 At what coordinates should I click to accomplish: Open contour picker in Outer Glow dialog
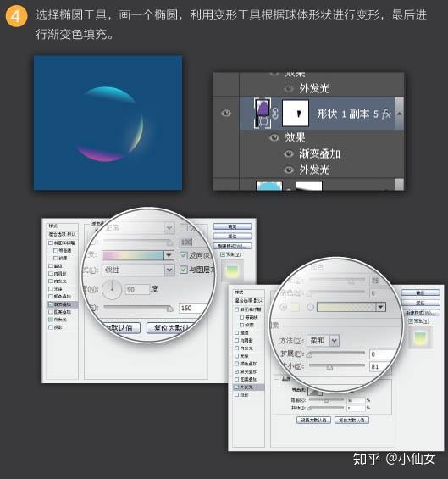pos(315,392)
